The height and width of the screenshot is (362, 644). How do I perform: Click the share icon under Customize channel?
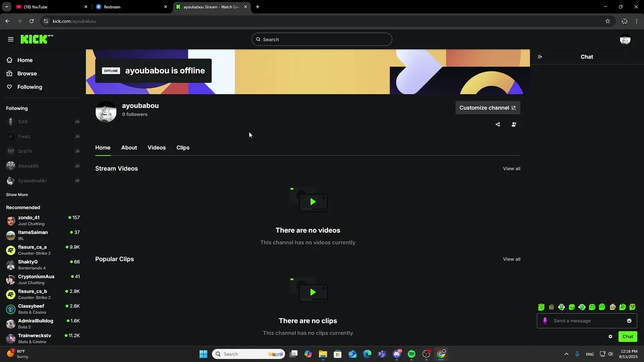(x=498, y=124)
